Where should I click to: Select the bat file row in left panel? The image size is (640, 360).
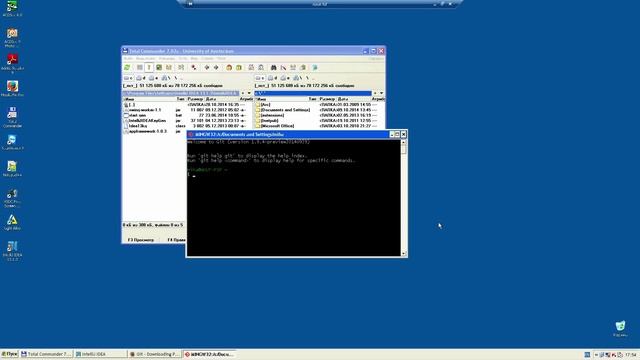click(x=187, y=116)
